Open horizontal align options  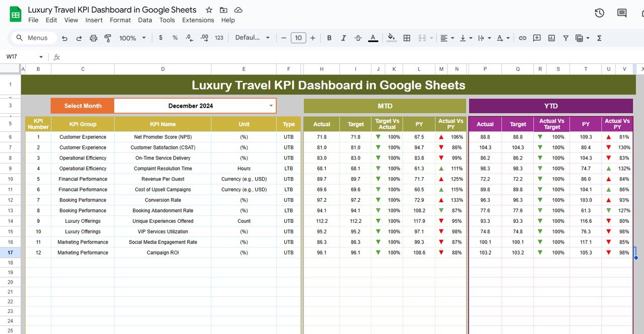coord(447,38)
